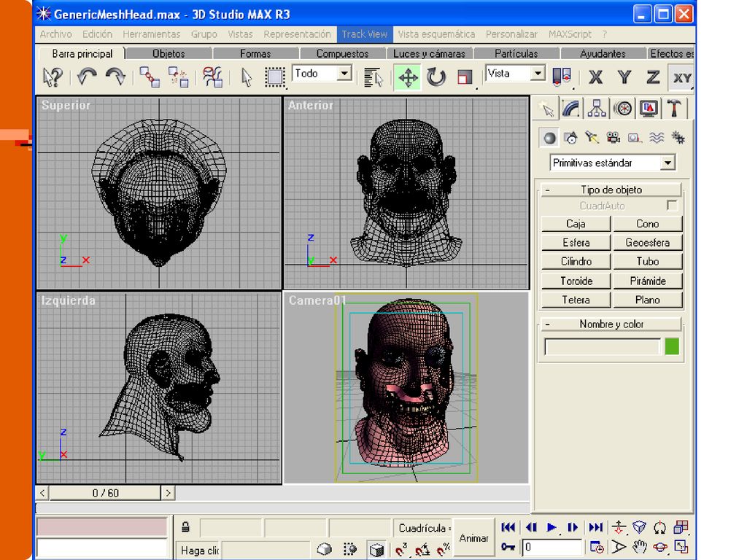Create a Tetera primitive
The image size is (747, 560).
tap(576, 300)
